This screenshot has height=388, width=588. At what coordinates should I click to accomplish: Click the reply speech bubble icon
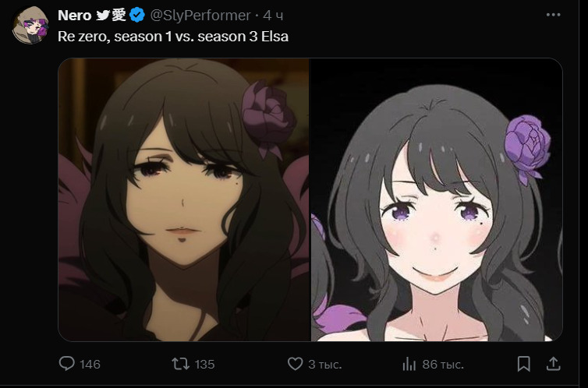coord(67,364)
